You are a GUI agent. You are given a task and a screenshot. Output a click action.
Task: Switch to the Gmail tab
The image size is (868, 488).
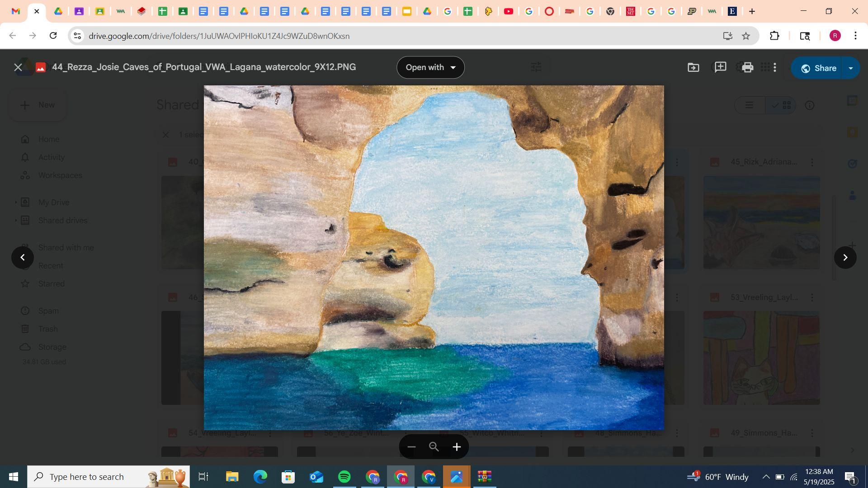coord(16,11)
